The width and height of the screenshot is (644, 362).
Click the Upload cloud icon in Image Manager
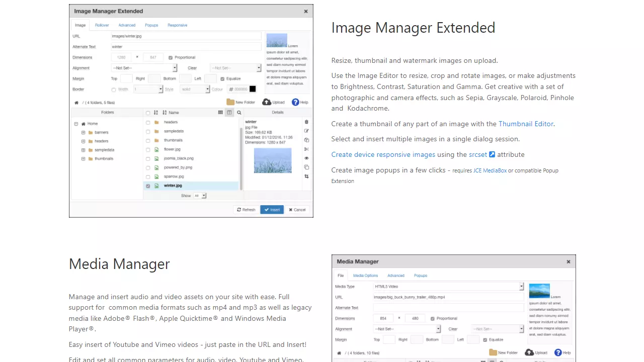tap(267, 102)
